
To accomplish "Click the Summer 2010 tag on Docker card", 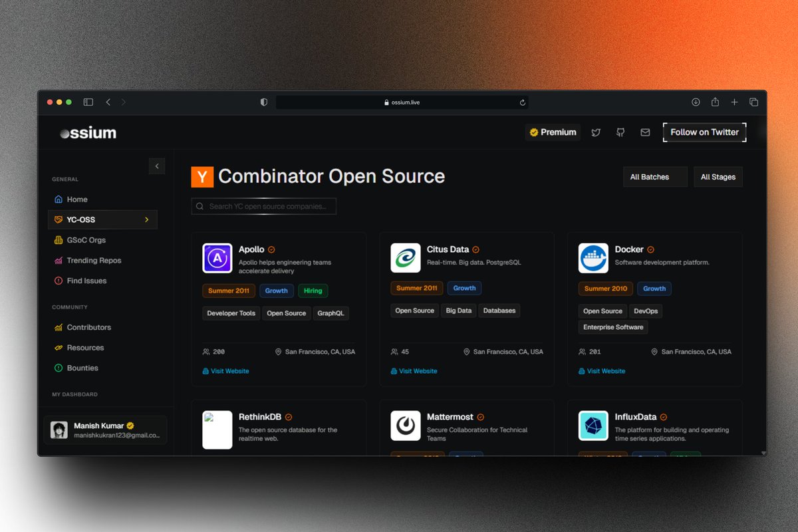I will 606,289.
